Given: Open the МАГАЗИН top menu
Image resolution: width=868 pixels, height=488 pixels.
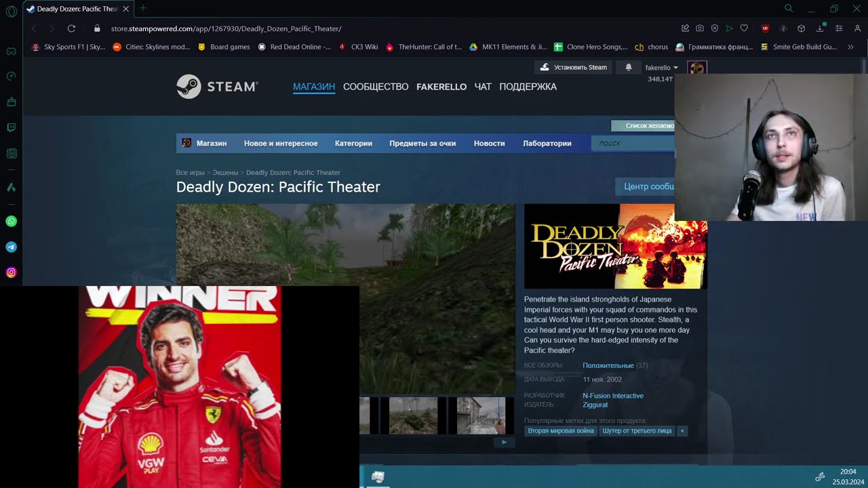Looking at the screenshot, I should point(314,87).
